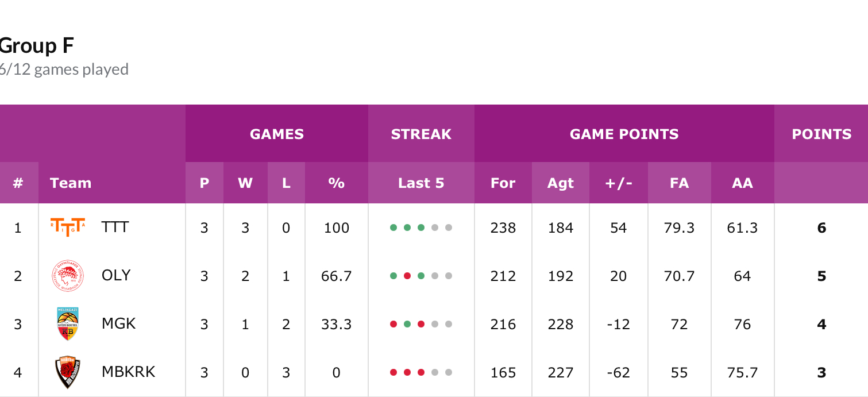This screenshot has width=868, height=397.
Task: Sort table by the Agt column header
Action: [560, 183]
